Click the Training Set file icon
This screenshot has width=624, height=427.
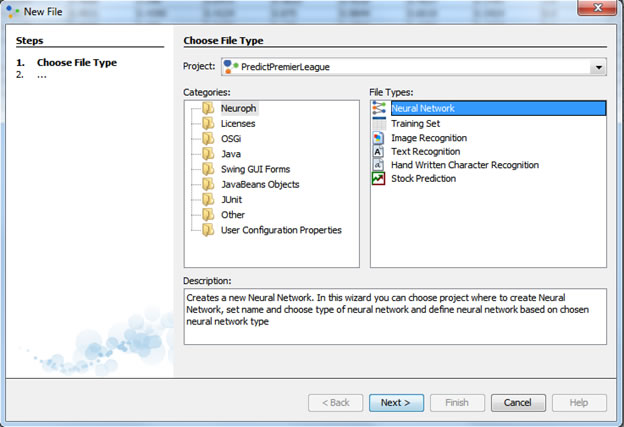[379, 123]
